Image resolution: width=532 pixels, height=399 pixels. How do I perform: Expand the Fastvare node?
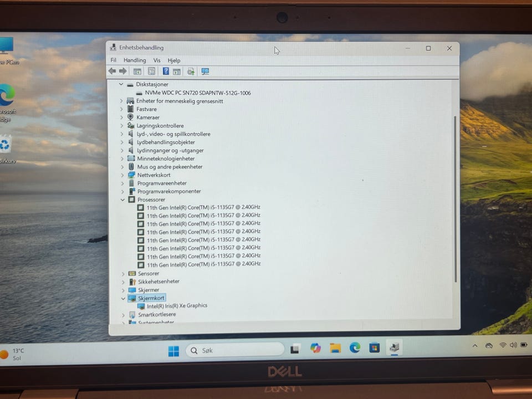point(121,109)
